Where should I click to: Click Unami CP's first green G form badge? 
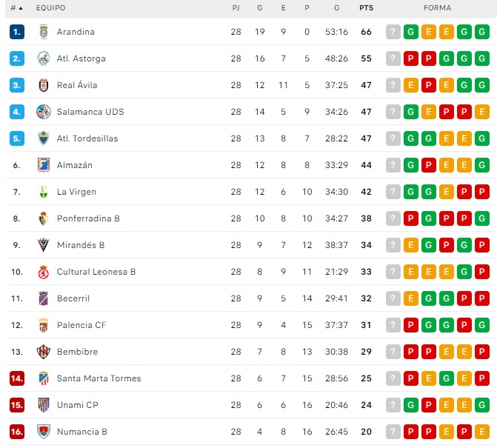411,405
